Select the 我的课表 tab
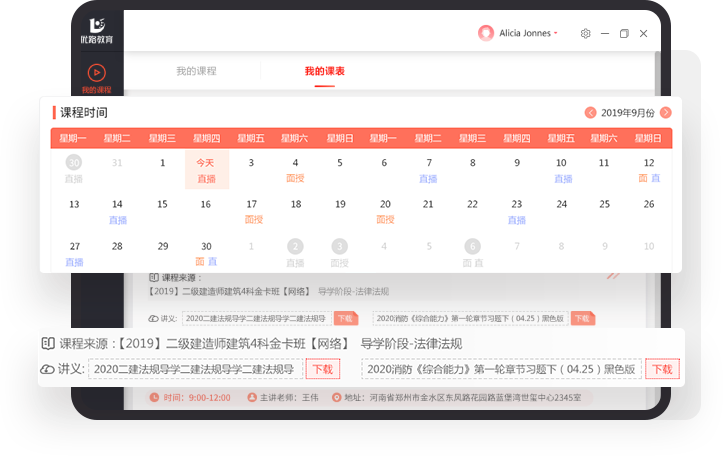The width and height of the screenshot is (723, 456). point(325,71)
